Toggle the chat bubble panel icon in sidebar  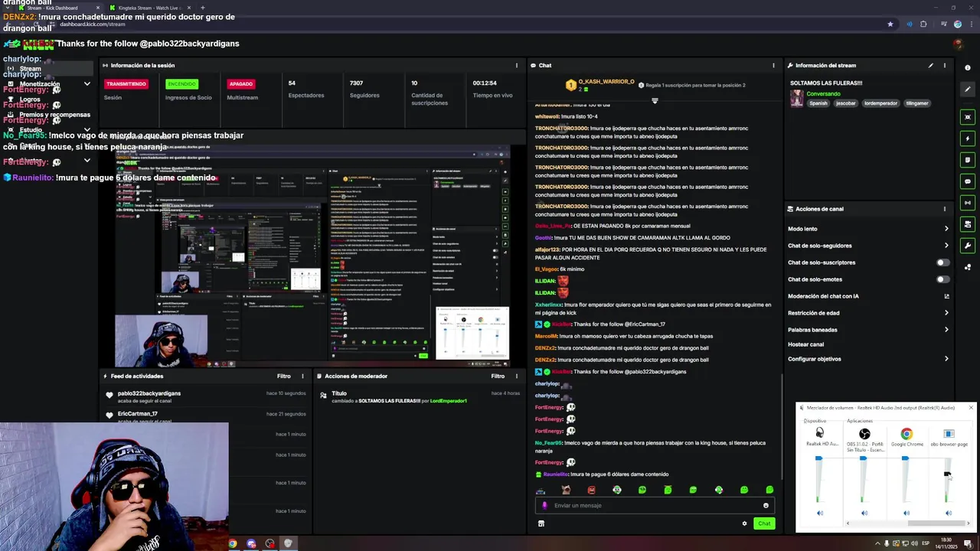tap(968, 181)
